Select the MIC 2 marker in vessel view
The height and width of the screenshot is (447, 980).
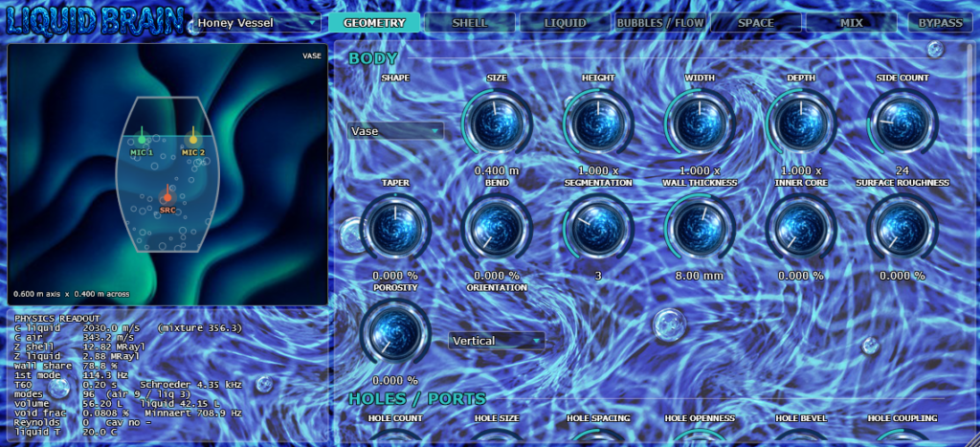193,139
